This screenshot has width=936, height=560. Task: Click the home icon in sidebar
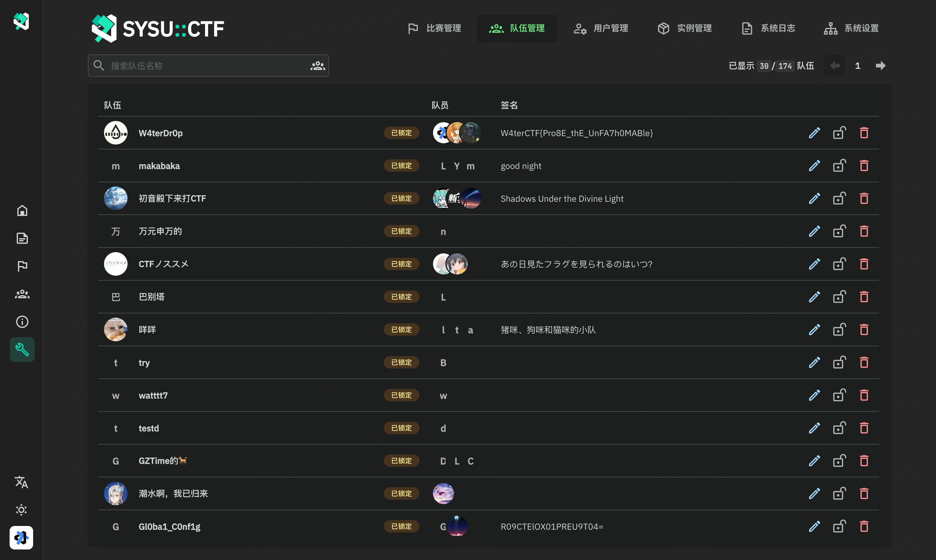click(x=22, y=211)
